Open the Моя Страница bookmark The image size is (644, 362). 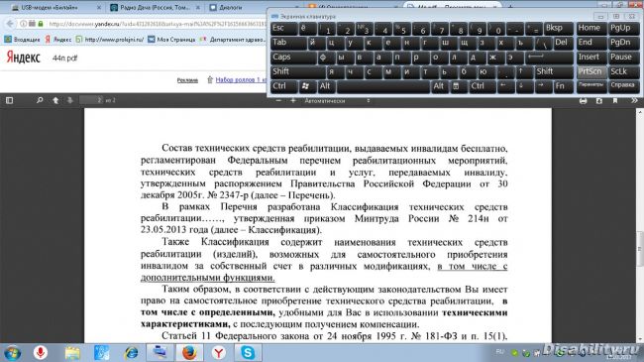point(171,40)
